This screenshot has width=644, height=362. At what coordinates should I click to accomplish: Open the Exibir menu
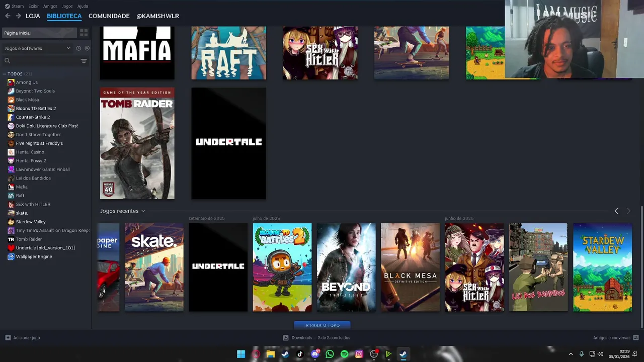pyautogui.click(x=33, y=6)
